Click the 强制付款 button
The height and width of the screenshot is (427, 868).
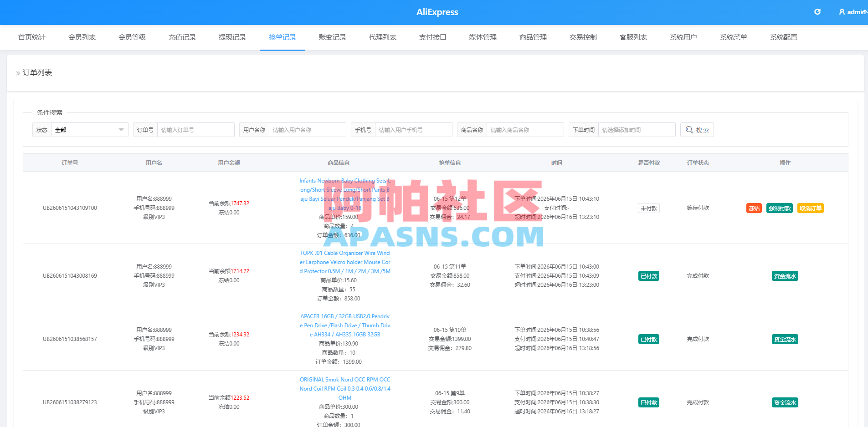click(x=780, y=208)
